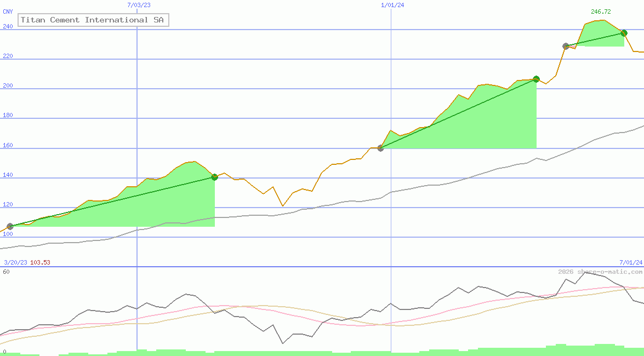Select the gray start marker near 3/20/23
This screenshot has width=644, height=356.
click(10, 226)
